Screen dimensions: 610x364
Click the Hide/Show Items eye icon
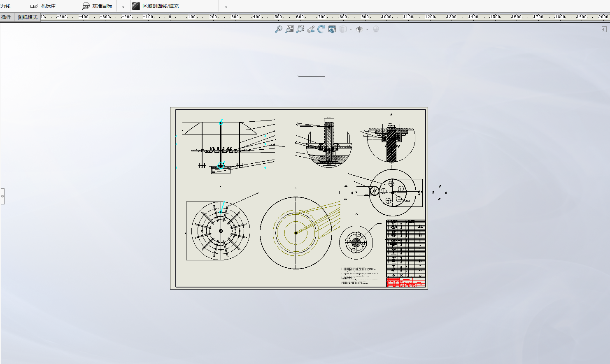(x=359, y=29)
